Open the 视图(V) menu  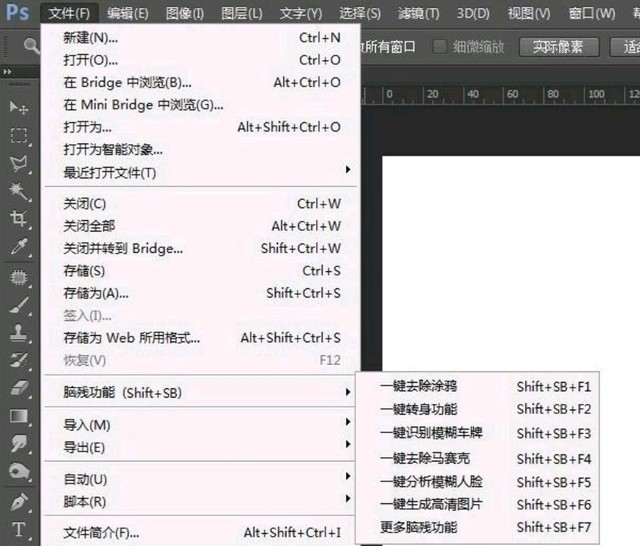(529, 14)
